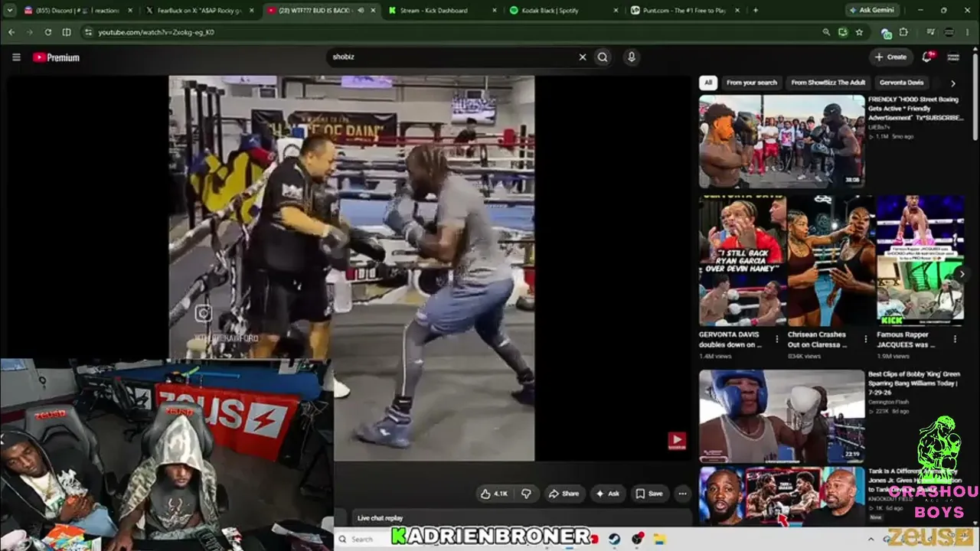Screen dimensions: 980x551
Task: Click the Ask Gemini button
Action: pyautogui.click(x=871, y=10)
